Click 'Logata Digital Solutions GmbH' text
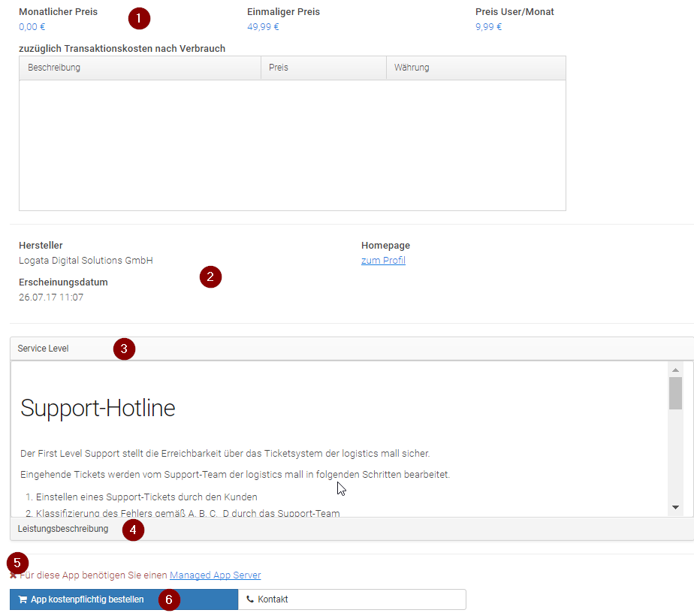 [86, 260]
